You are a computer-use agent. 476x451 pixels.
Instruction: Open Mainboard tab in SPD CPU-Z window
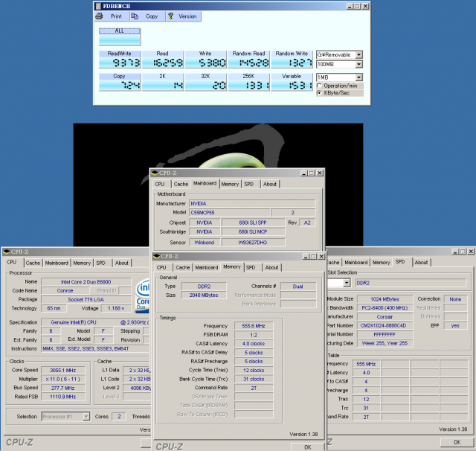pos(356,263)
